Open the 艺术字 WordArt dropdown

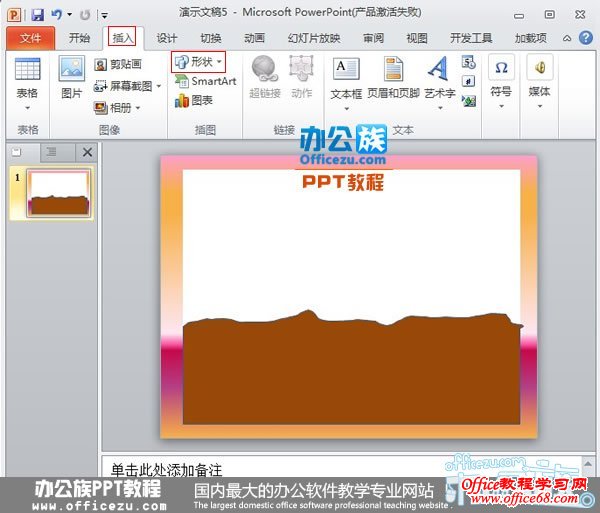click(x=439, y=78)
